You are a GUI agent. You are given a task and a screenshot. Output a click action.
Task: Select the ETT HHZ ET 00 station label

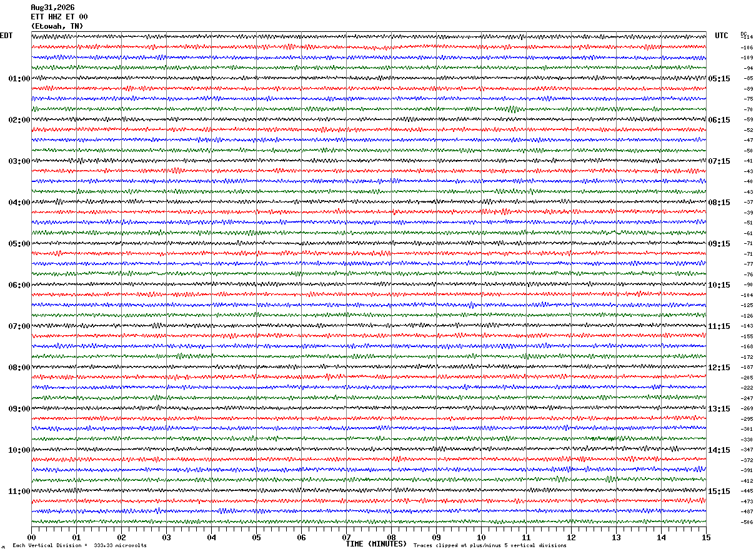[x=59, y=17]
